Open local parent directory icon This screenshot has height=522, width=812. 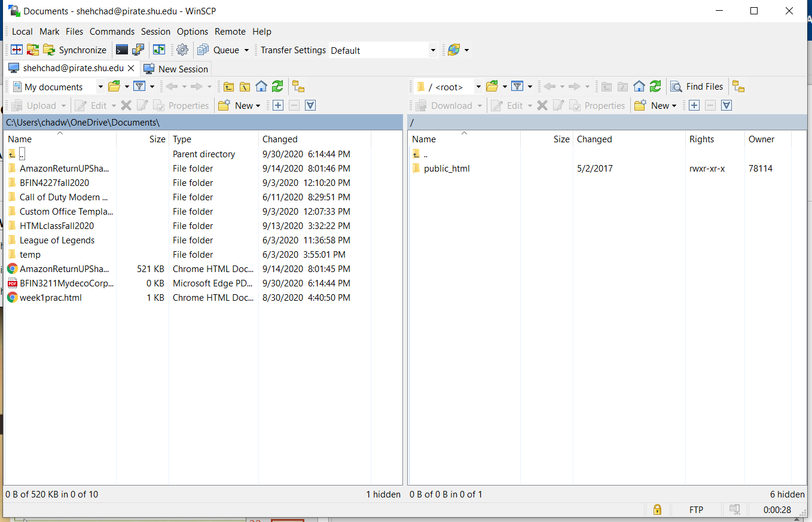click(x=228, y=87)
